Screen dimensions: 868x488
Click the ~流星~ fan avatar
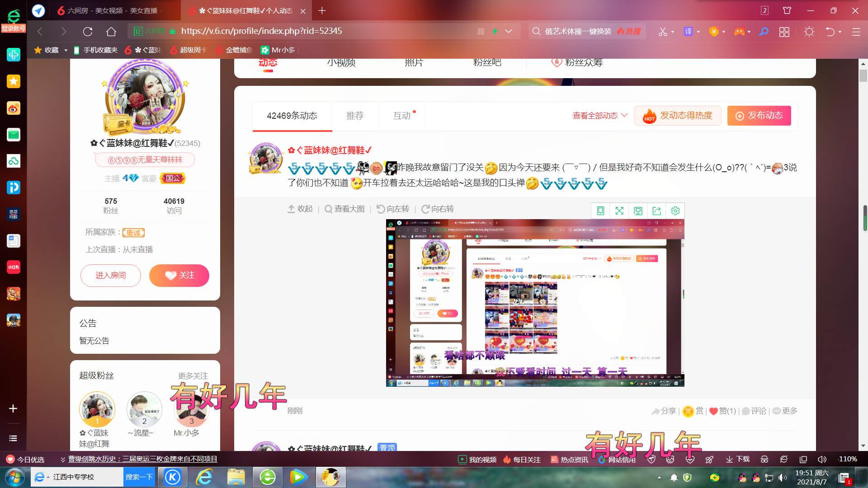(144, 409)
